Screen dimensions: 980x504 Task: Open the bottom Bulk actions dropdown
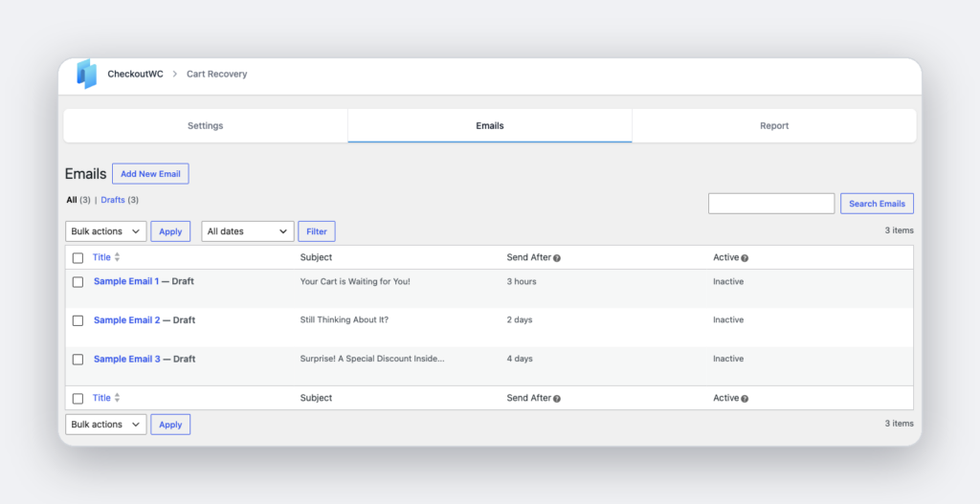(x=105, y=425)
